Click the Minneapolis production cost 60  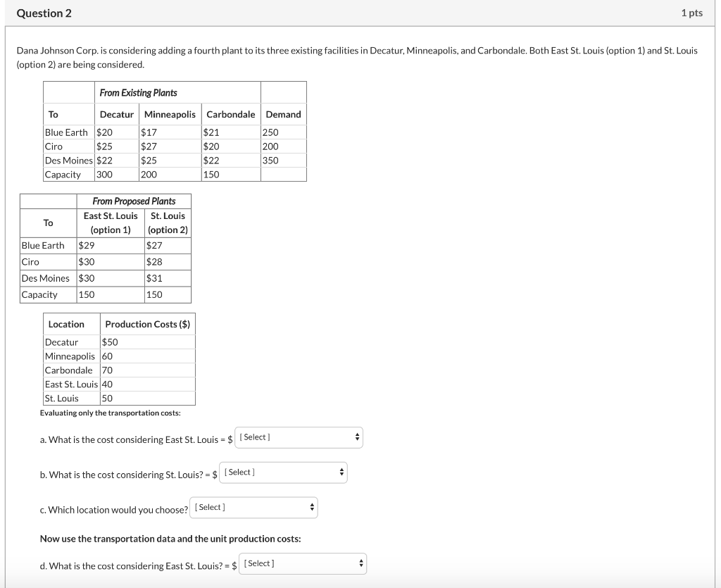pyautogui.click(x=107, y=357)
